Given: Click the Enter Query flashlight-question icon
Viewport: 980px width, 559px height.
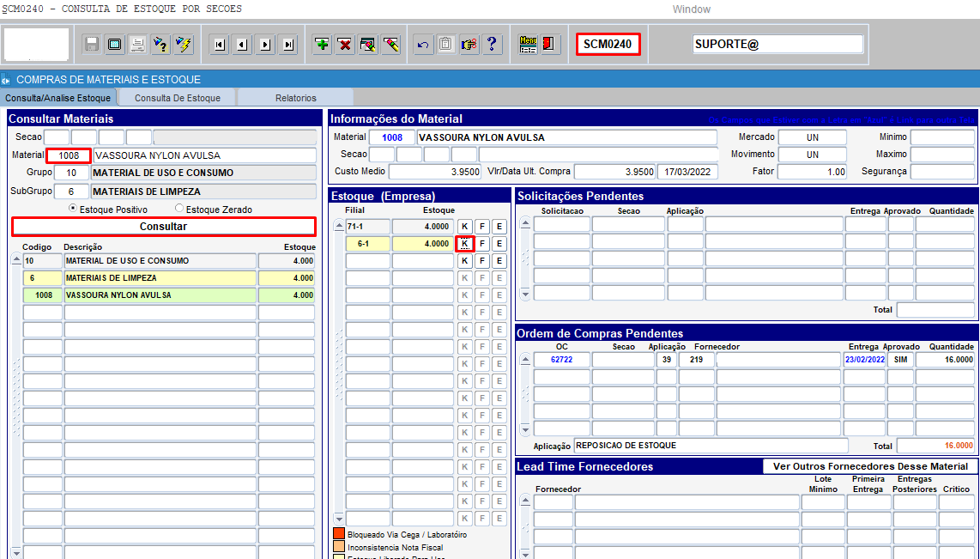Looking at the screenshot, I should 160,45.
